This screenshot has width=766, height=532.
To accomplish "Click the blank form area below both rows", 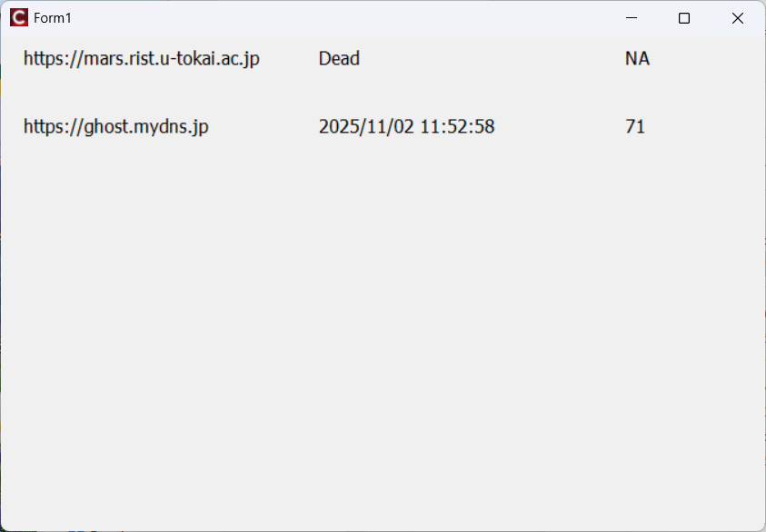I will pyautogui.click(x=383, y=332).
